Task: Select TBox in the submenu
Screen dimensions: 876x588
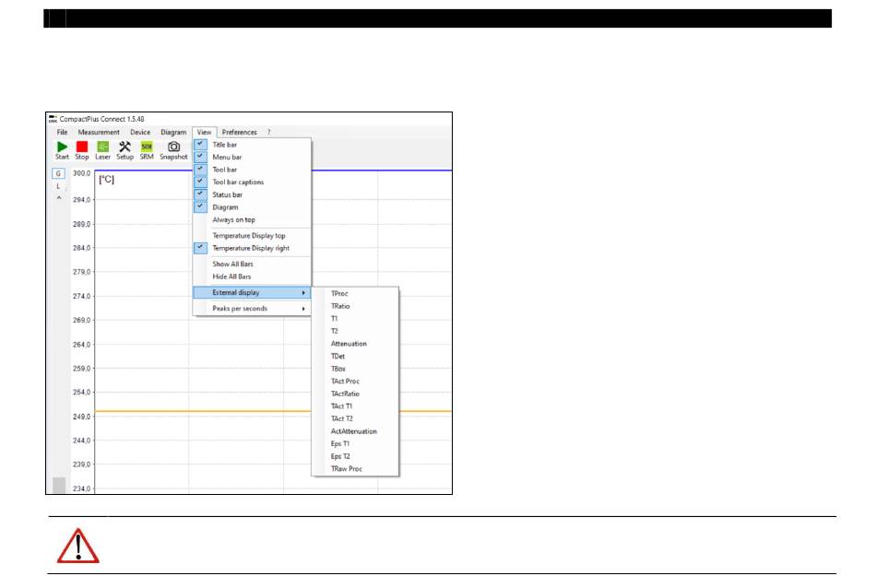Action: (x=355, y=369)
